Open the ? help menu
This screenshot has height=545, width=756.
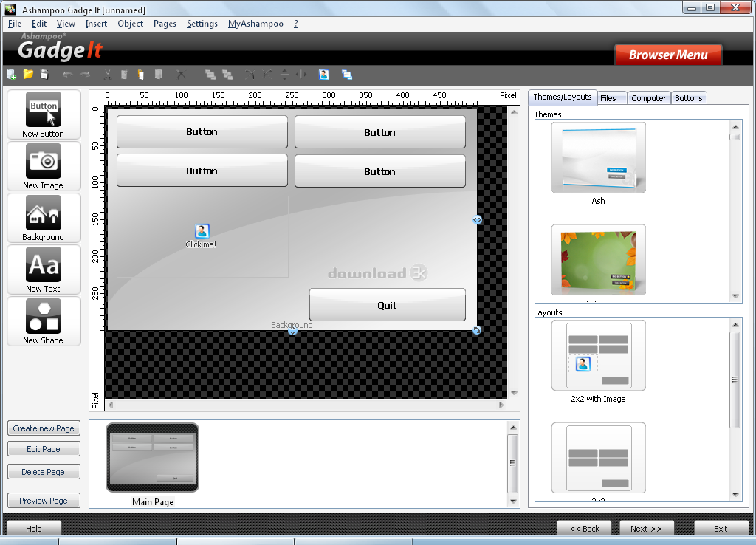click(x=296, y=24)
